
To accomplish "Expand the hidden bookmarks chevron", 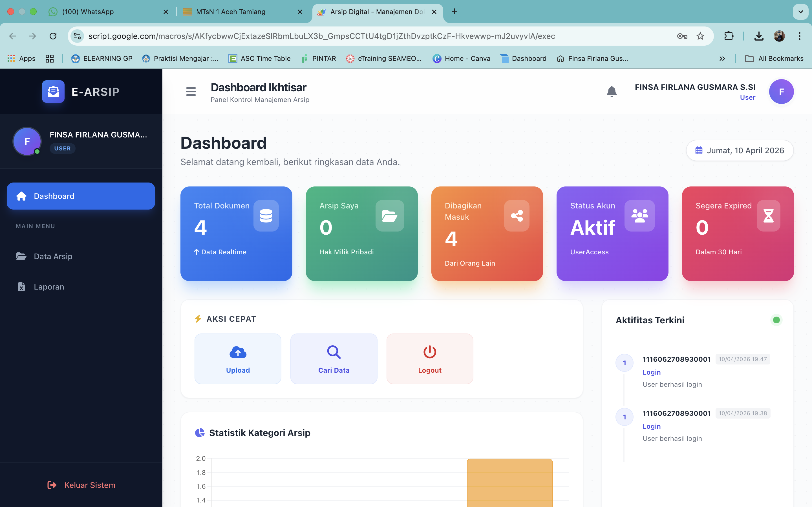I will [722, 59].
